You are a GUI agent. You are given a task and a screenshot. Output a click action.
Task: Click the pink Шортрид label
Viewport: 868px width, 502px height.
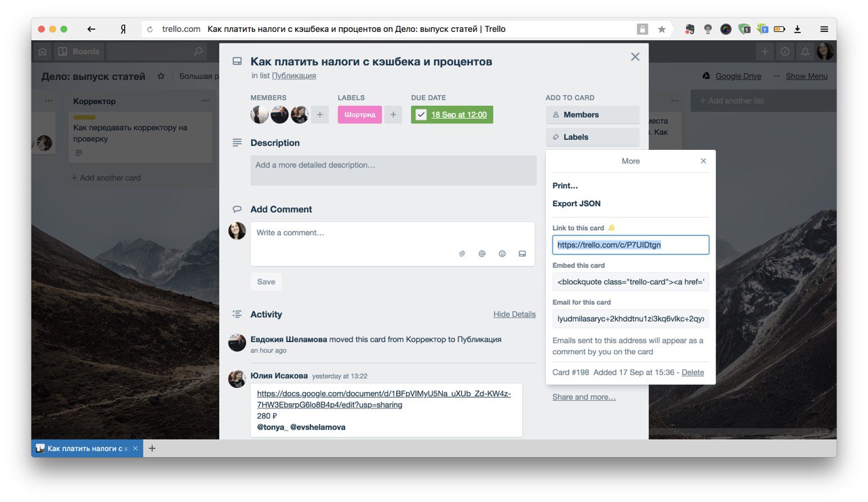pos(359,115)
